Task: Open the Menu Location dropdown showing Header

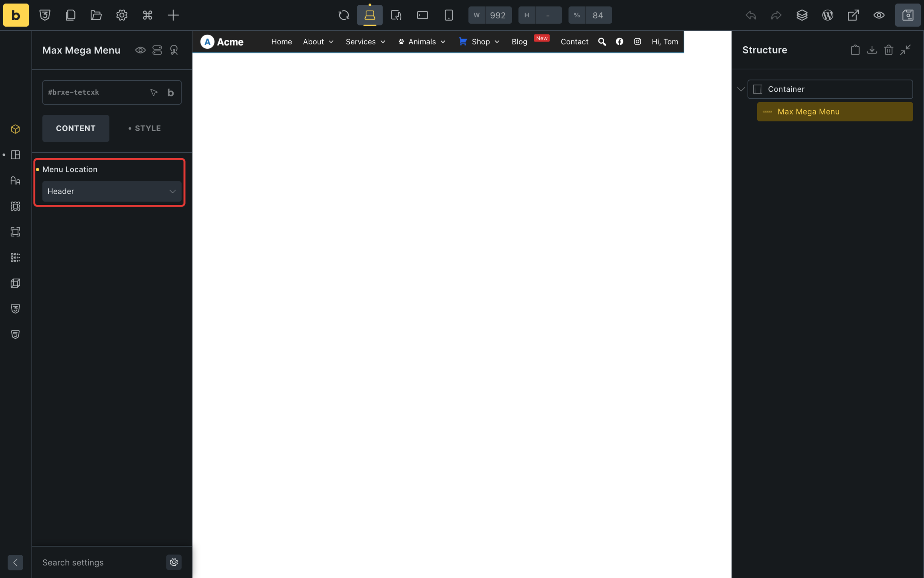Action: pos(112,191)
